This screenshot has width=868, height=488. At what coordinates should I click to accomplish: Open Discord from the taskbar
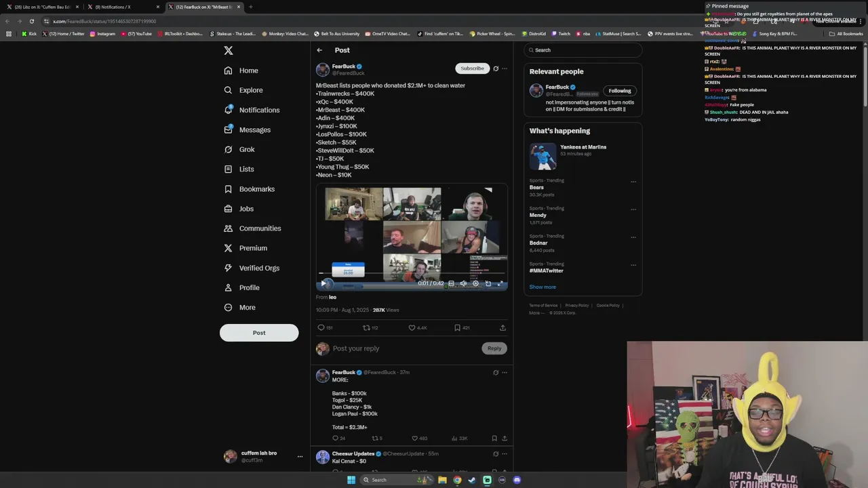[x=517, y=480]
